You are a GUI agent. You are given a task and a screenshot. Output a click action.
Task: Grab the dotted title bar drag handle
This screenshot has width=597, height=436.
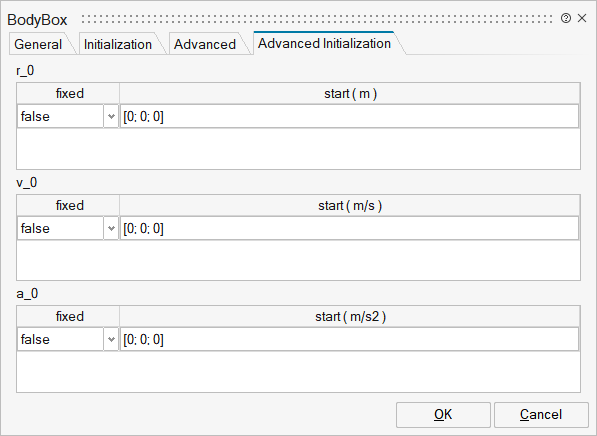[317, 18]
